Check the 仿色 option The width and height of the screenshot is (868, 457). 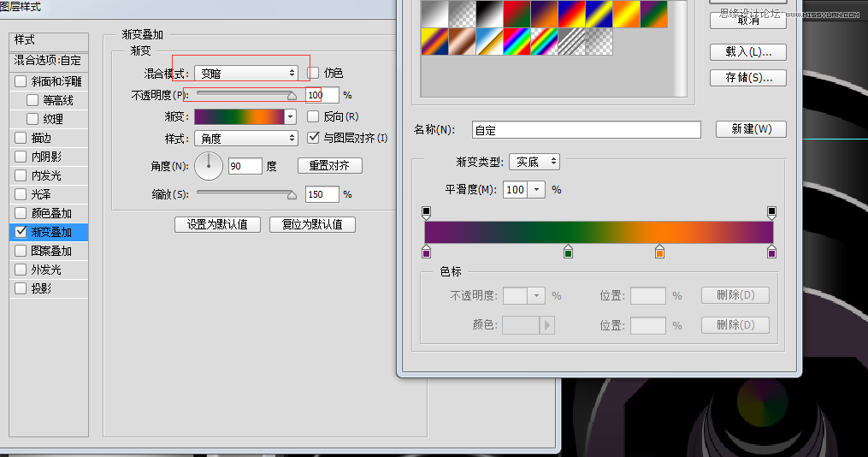point(313,73)
